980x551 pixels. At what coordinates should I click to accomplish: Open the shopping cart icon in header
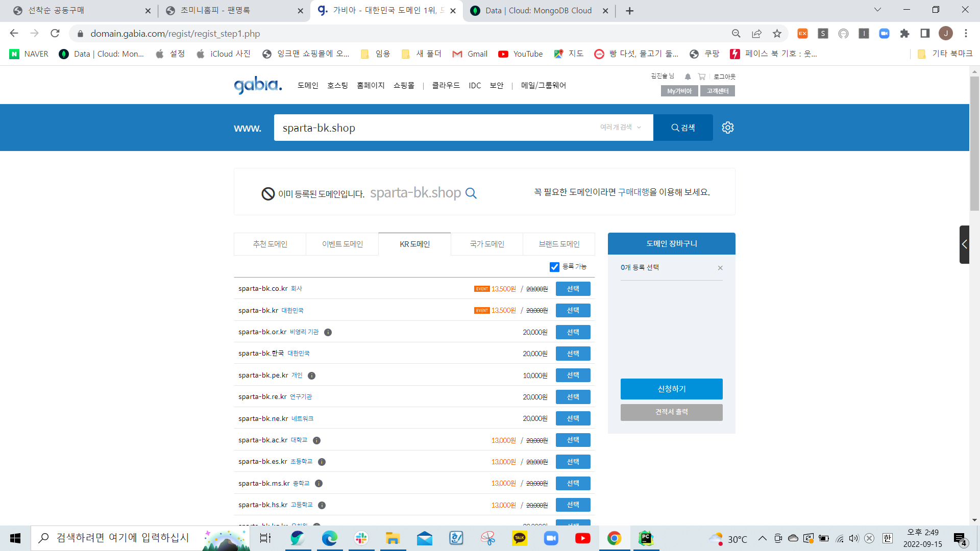(702, 77)
